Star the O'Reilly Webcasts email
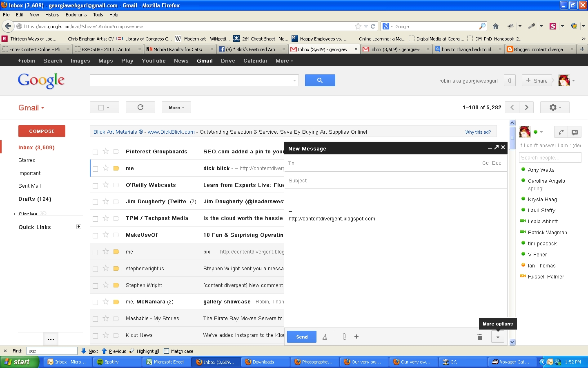The width and height of the screenshot is (588, 368). click(x=106, y=185)
